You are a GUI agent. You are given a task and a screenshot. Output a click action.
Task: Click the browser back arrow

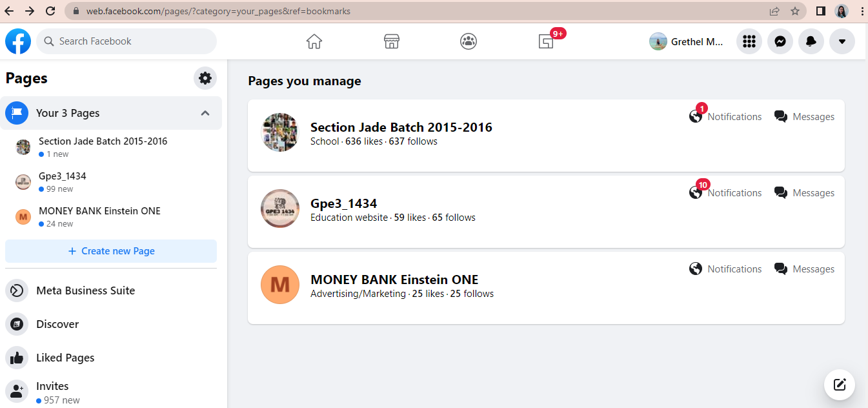(9, 11)
